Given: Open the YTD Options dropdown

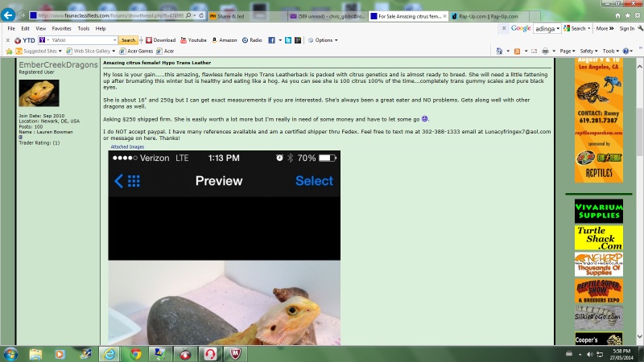Looking at the screenshot, I should 323,40.
